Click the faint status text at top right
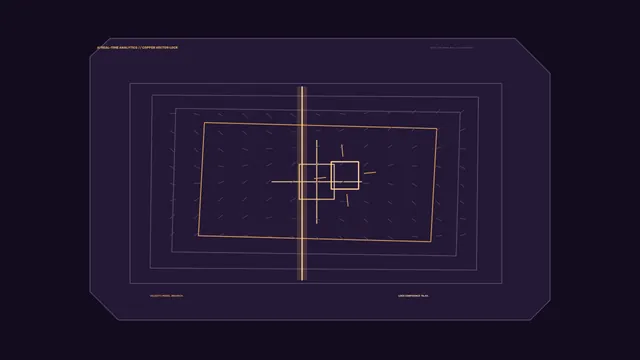 coord(451,48)
